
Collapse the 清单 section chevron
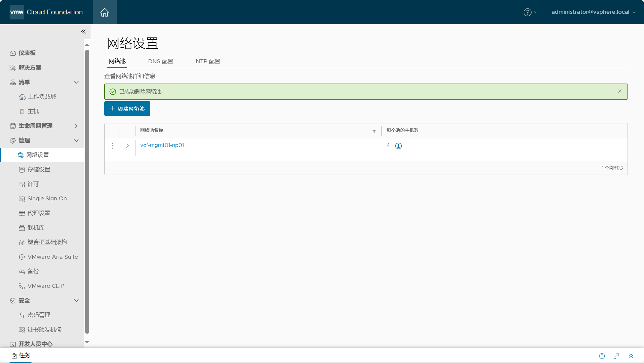[76, 82]
